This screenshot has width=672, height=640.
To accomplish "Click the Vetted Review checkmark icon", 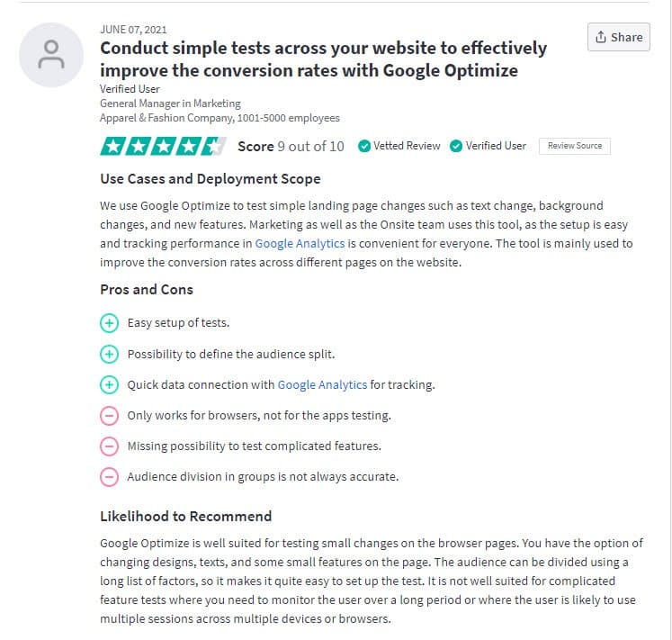I will (x=364, y=147).
